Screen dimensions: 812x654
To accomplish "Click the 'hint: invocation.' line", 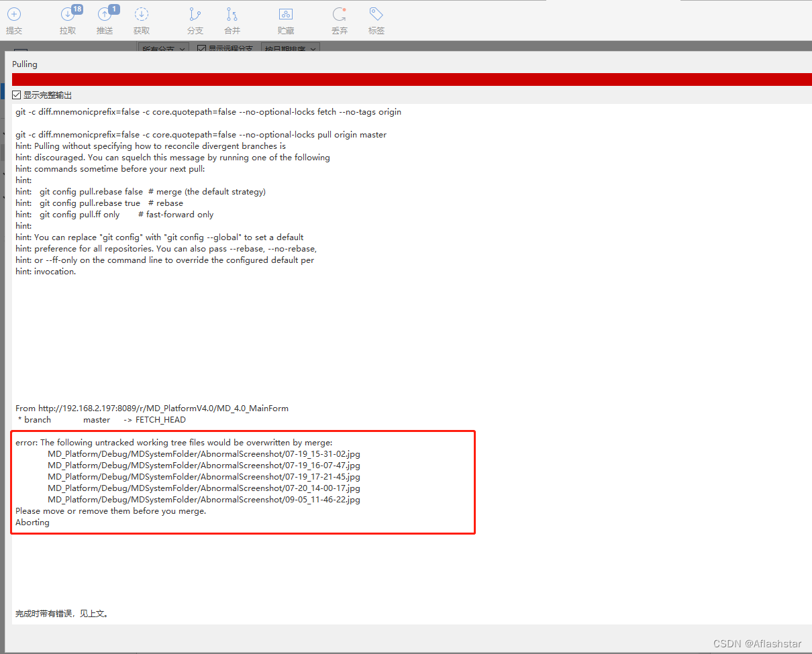I will pyautogui.click(x=46, y=271).
